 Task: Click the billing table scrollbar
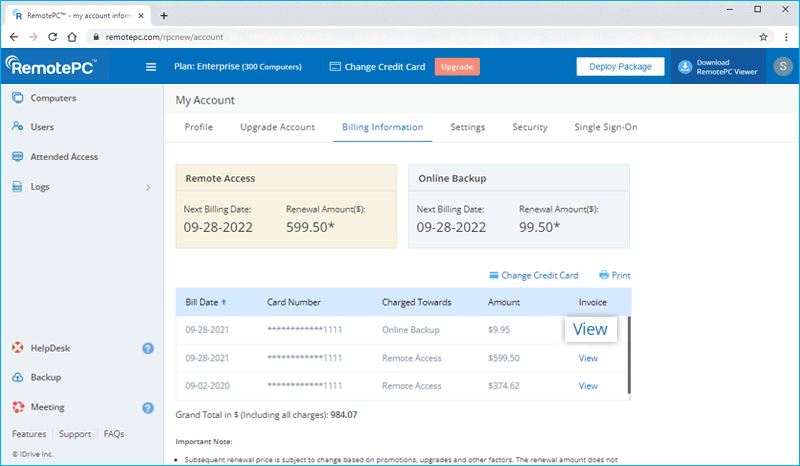[x=629, y=355]
